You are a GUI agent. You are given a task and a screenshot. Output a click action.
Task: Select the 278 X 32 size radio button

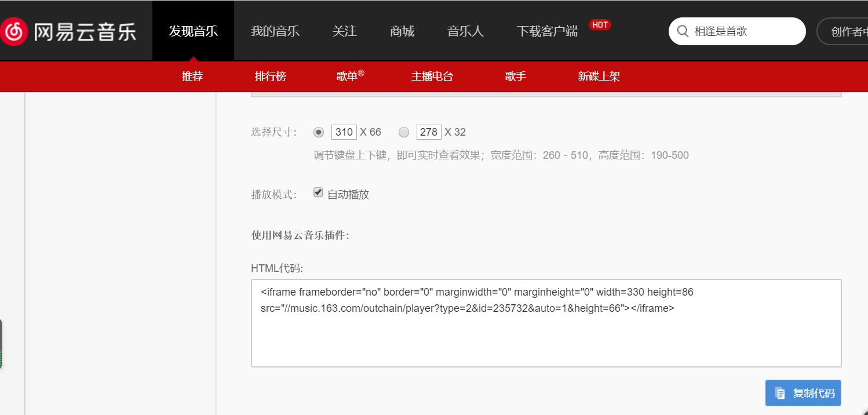[x=404, y=132]
